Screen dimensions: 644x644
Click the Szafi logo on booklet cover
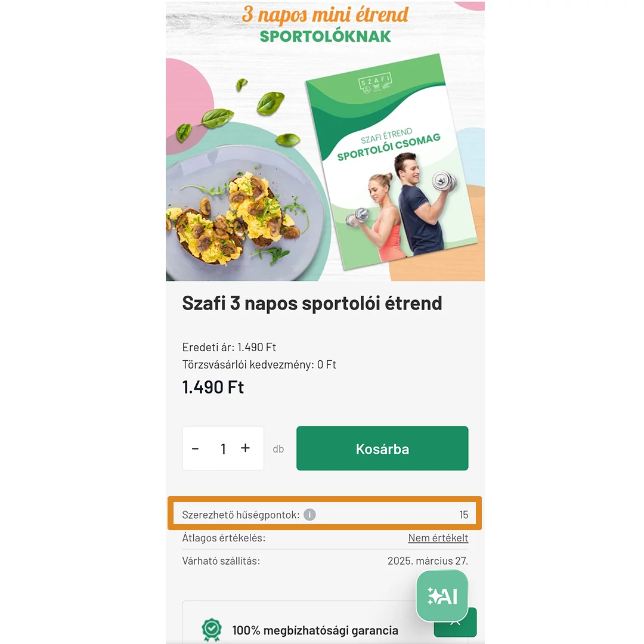click(x=376, y=83)
